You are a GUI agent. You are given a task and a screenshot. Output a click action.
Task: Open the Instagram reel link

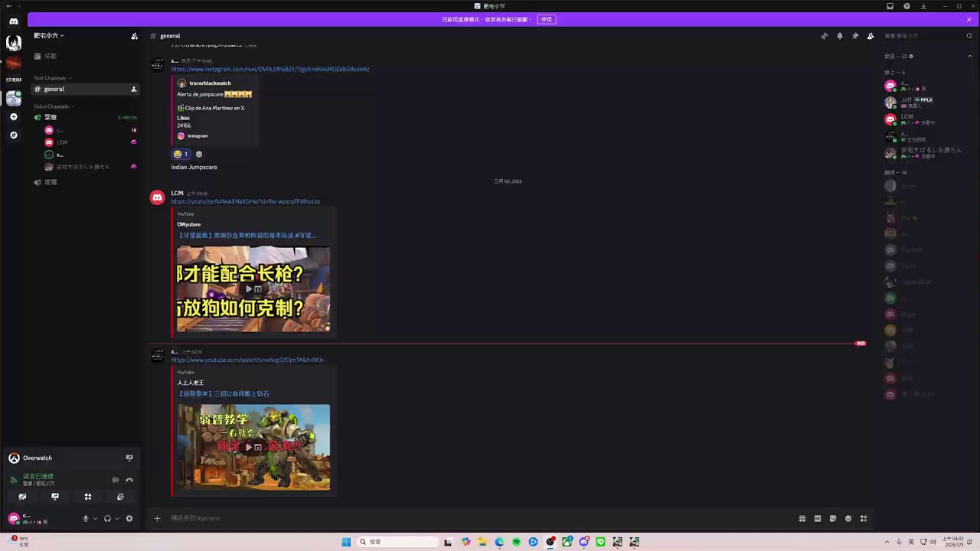tap(270, 69)
